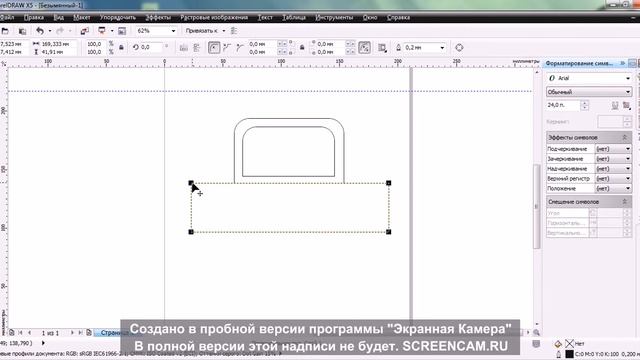
Task: Click the ruler origin corner icon
Action: tap(4, 63)
